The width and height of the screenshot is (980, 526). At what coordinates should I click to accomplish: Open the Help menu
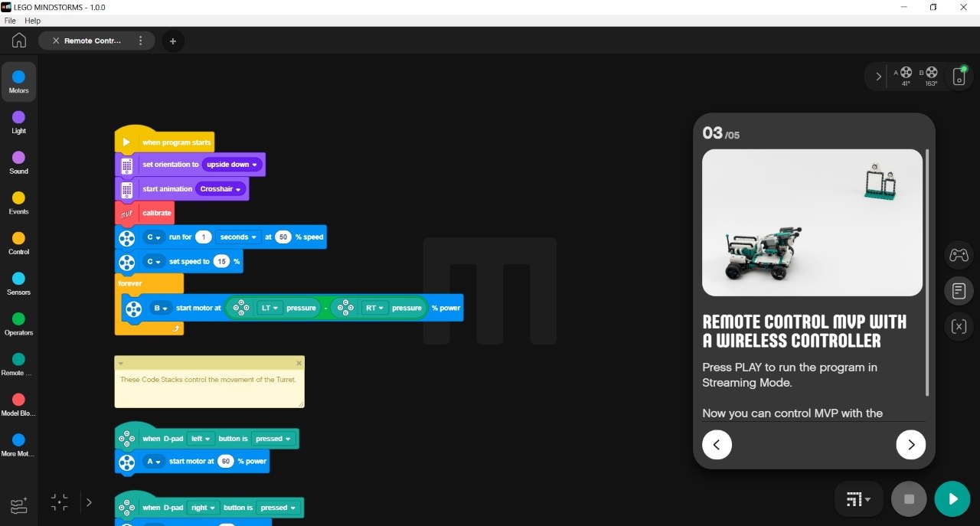(x=32, y=21)
